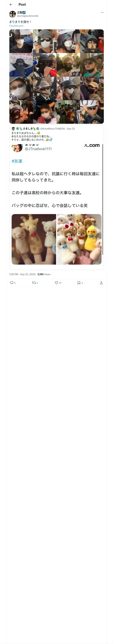
Task: Open the three-dot more options menu
Action: 102,13
